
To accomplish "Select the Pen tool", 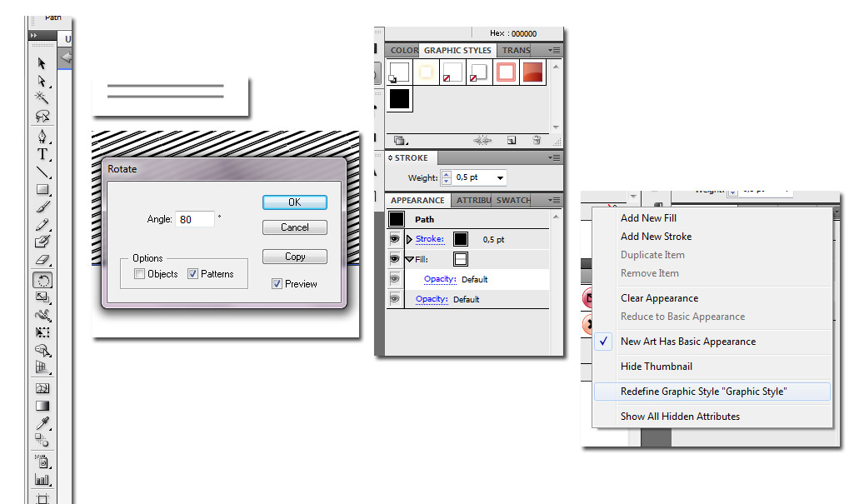I will click(x=42, y=136).
